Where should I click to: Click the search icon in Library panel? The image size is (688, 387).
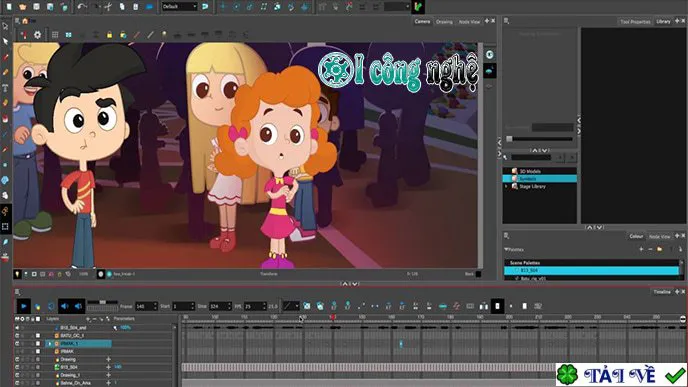pos(506,157)
